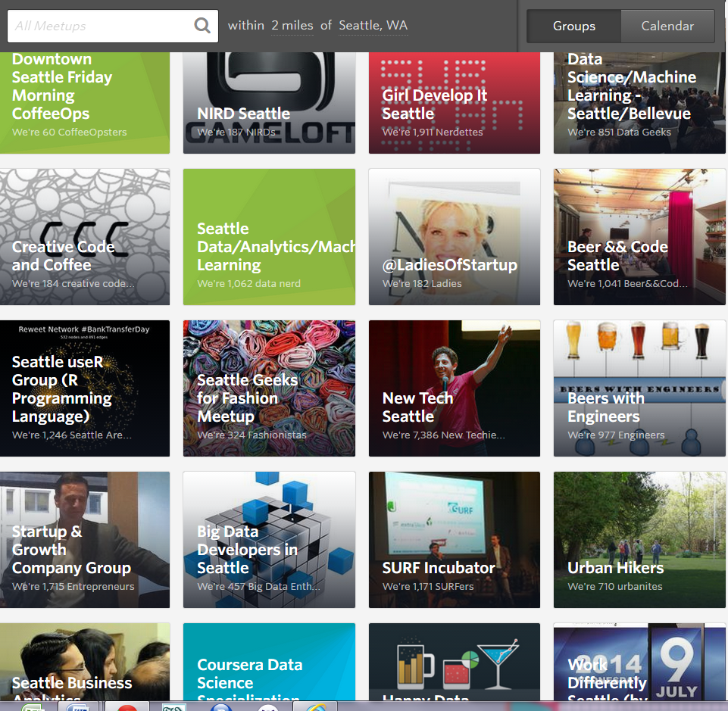The height and width of the screenshot is (711, 728).
Task: Open the NIRD Seattle group card
Action: tap(269, 102)
